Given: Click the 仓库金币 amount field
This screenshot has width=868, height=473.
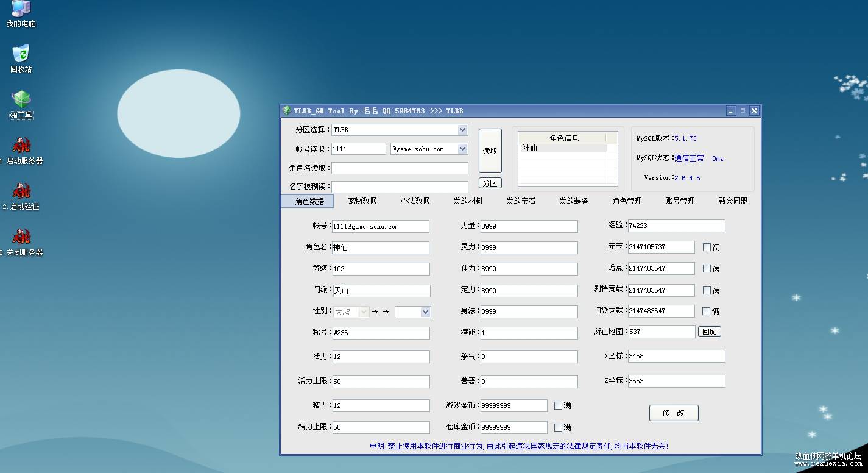Looking at the screenshot, I should 513,427.
